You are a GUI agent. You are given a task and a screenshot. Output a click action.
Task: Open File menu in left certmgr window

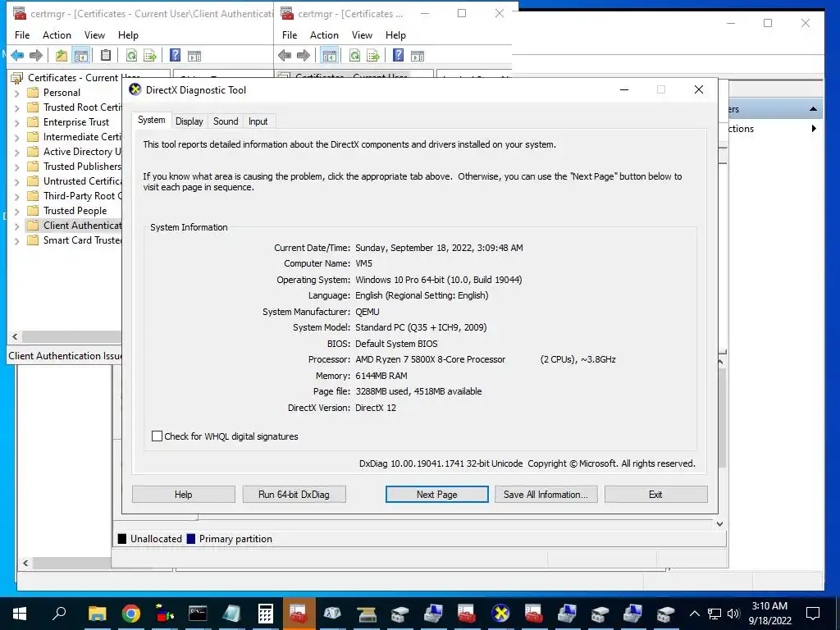[x=22, y=34]
